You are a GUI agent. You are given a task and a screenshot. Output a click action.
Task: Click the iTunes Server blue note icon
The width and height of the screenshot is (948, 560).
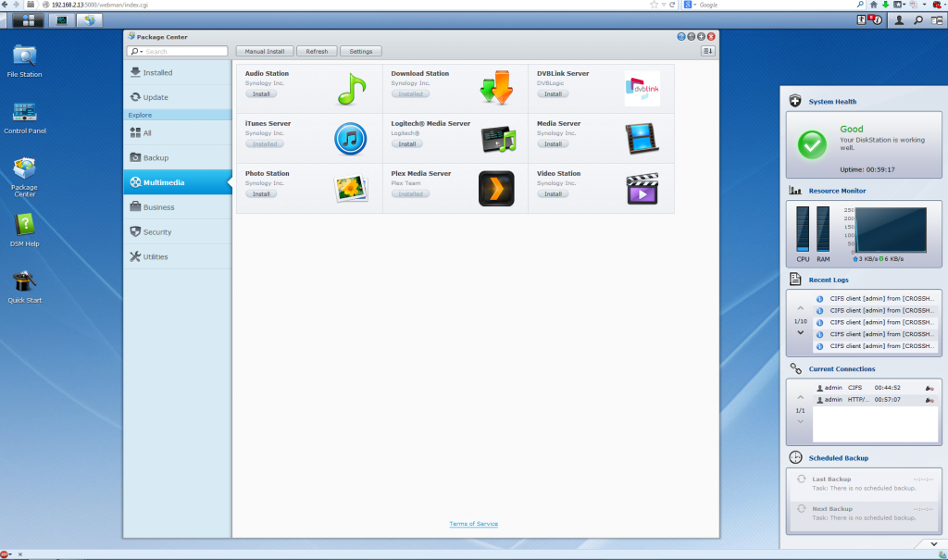pos(351,139)
